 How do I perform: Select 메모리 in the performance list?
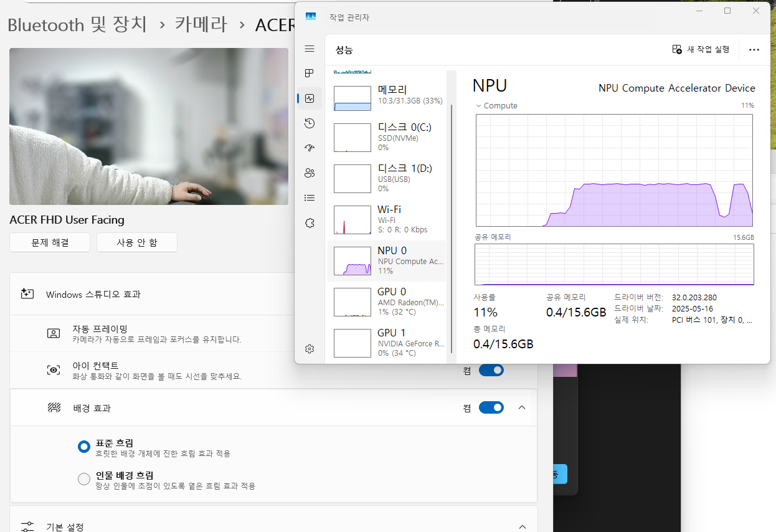386,95
